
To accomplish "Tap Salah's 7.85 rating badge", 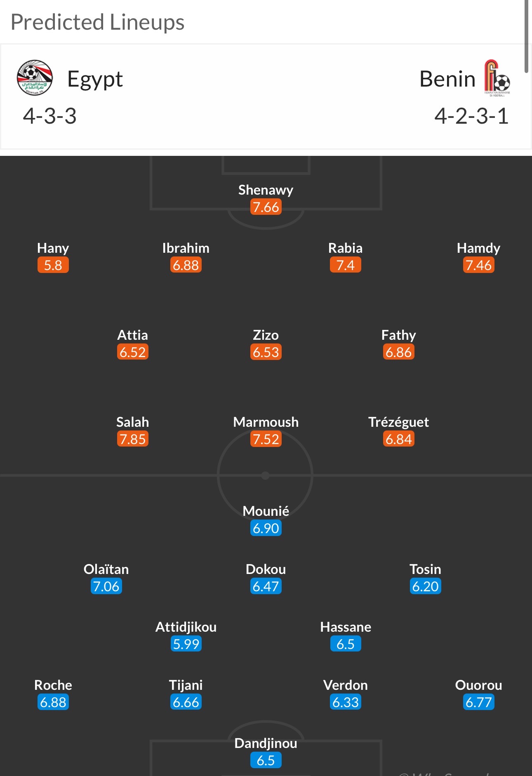I will click(132, 439).
